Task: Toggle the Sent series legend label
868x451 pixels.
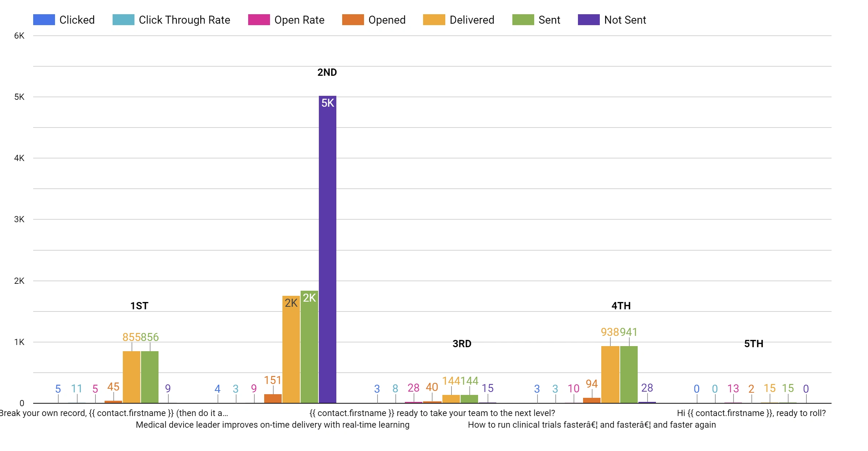Action: tap(549, 20)
